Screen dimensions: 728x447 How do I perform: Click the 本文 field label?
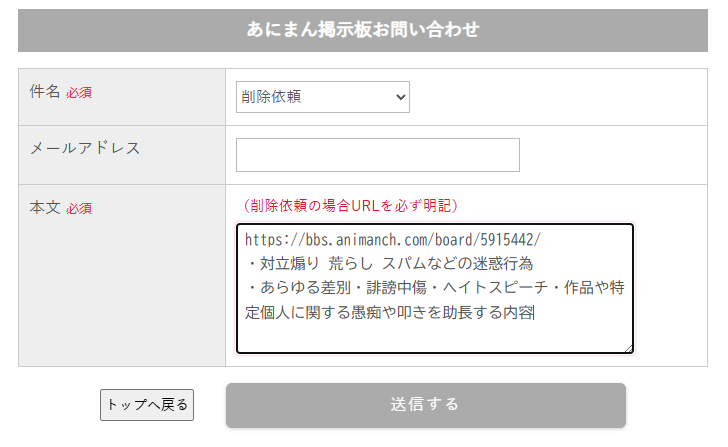pos(46,208)
